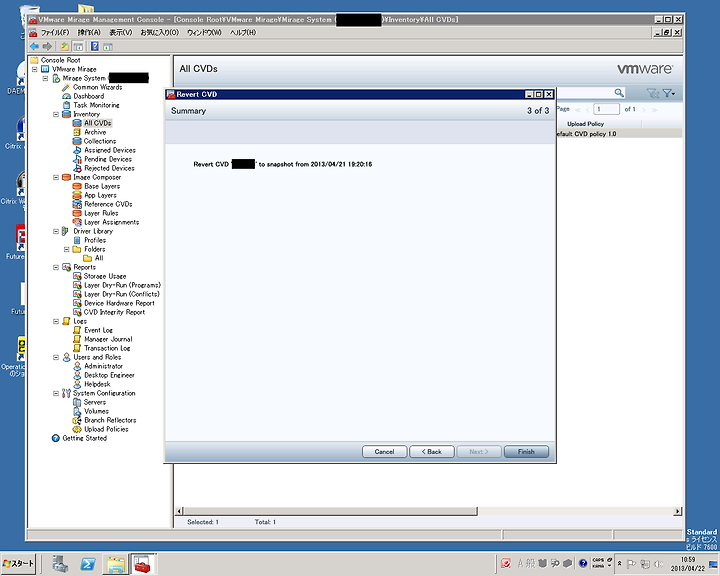Open the Archive node
The height and width of the screenshot is (576, 720).
point(95,132)
